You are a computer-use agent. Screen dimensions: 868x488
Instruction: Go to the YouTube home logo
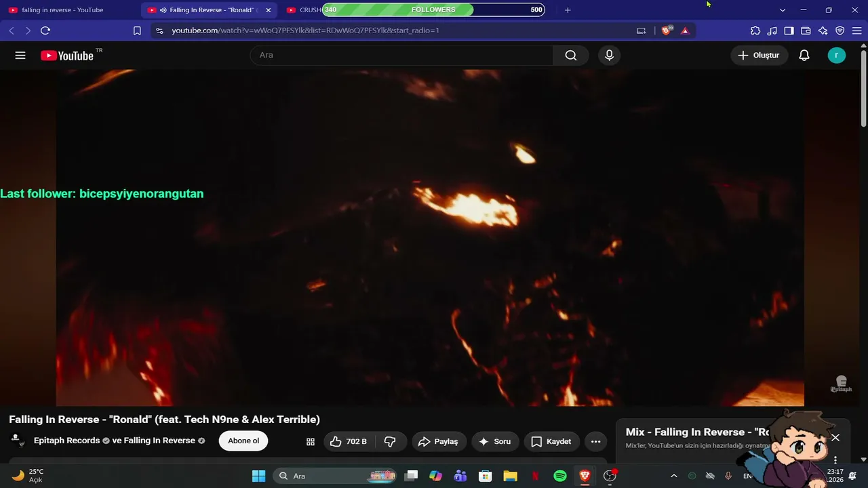pyautogui.click(x=66, y=56)
